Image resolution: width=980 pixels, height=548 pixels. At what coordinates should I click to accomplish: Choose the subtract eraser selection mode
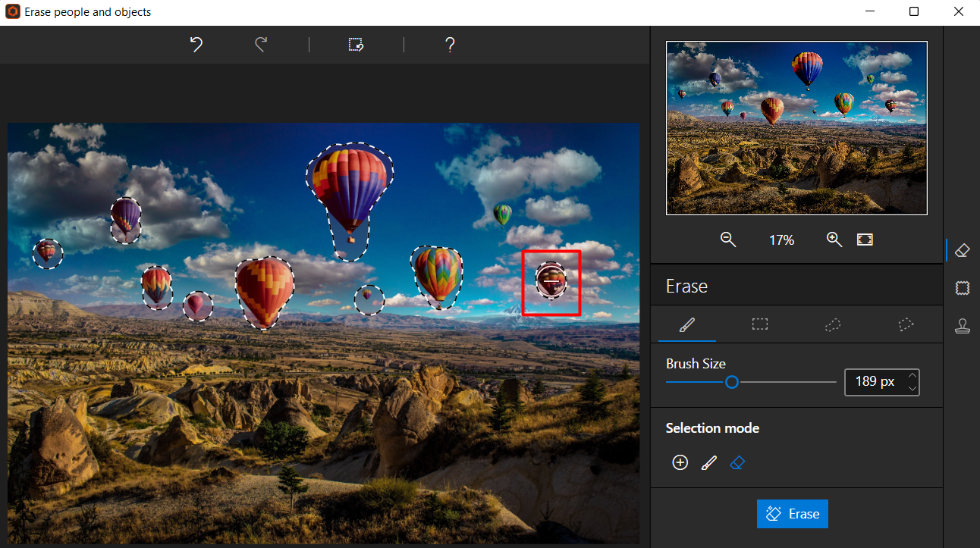coord(737,462)
